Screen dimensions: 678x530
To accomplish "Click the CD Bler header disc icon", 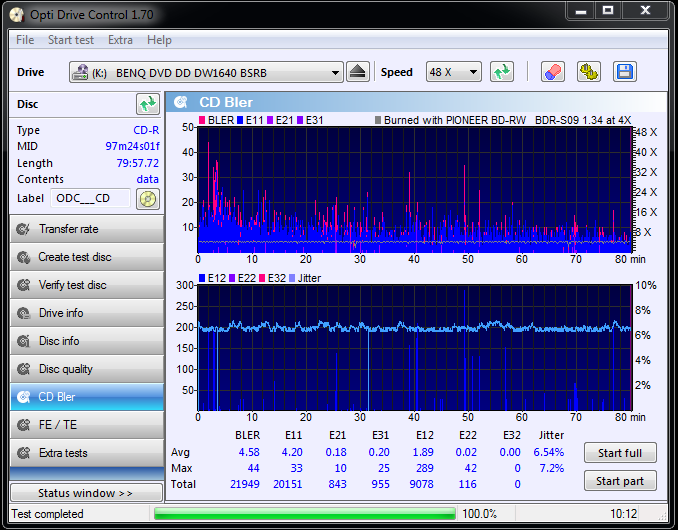I will pyautogui.click(x=181, y=102).
